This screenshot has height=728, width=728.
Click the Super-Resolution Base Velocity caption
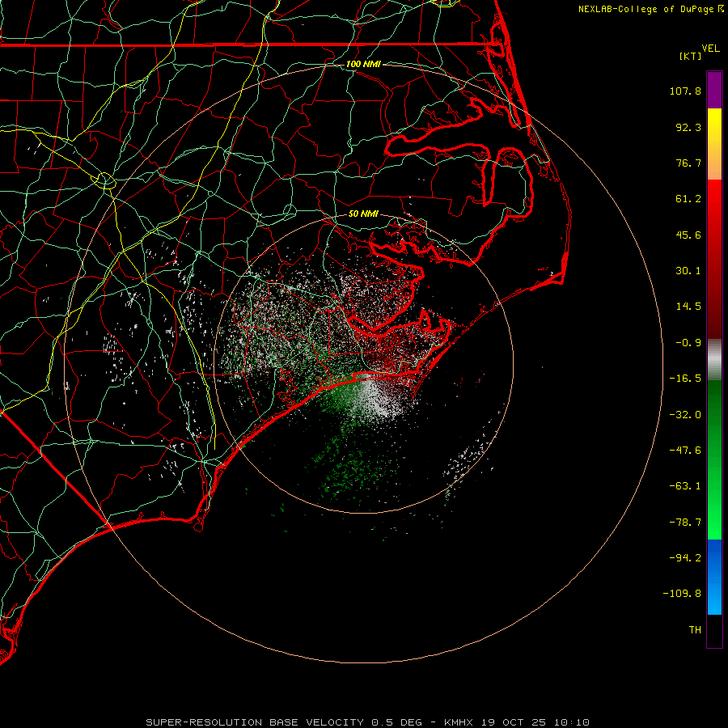(x=368, y=722)
